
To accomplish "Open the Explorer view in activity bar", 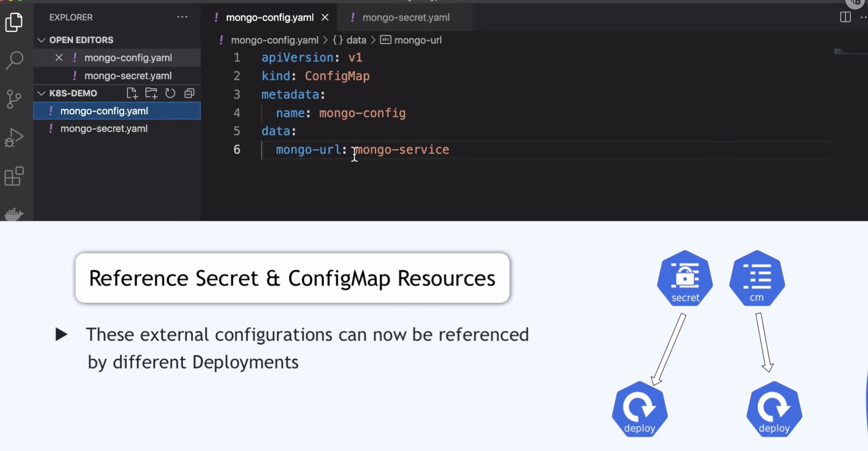I will (x=14, y=22).
